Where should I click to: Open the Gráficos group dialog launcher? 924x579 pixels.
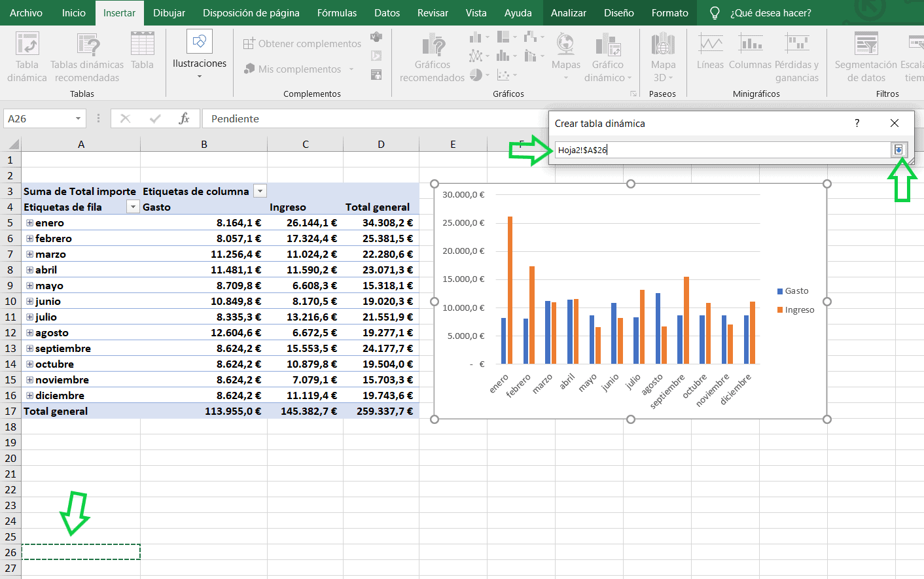(633, 94)
